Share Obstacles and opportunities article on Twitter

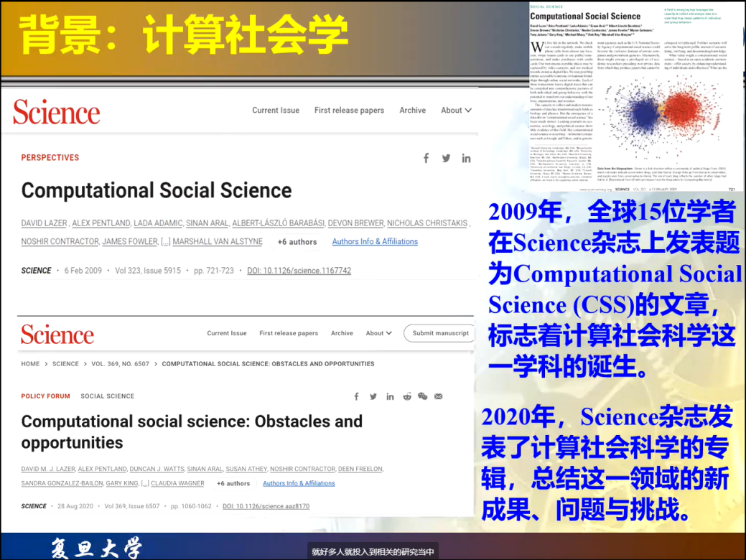coord(373,396)
